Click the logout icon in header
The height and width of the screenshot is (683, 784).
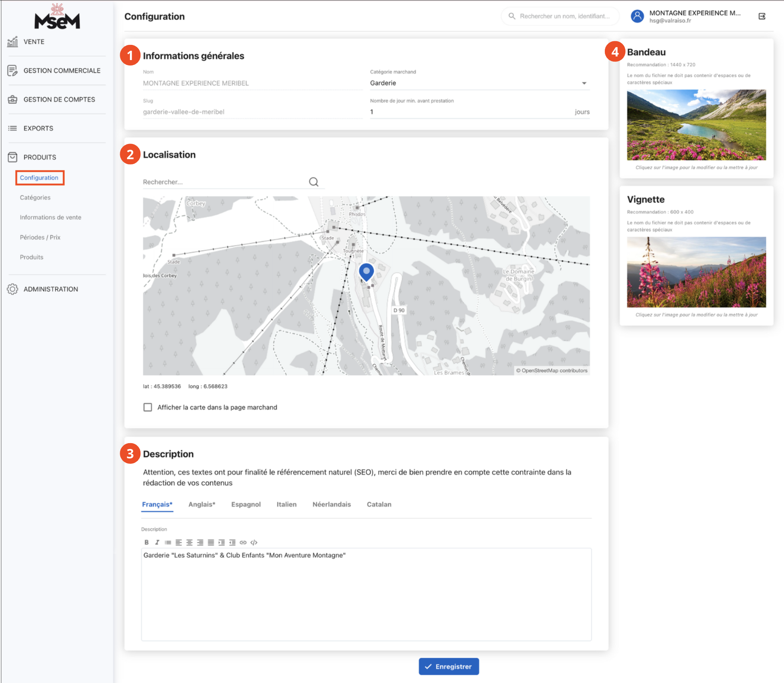point(762,16)
